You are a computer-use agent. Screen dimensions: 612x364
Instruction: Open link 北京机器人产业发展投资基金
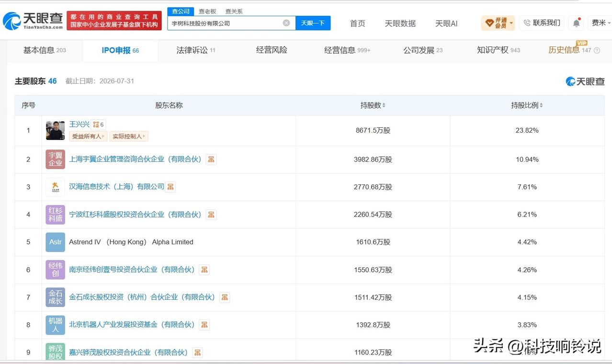click(133, 325)
